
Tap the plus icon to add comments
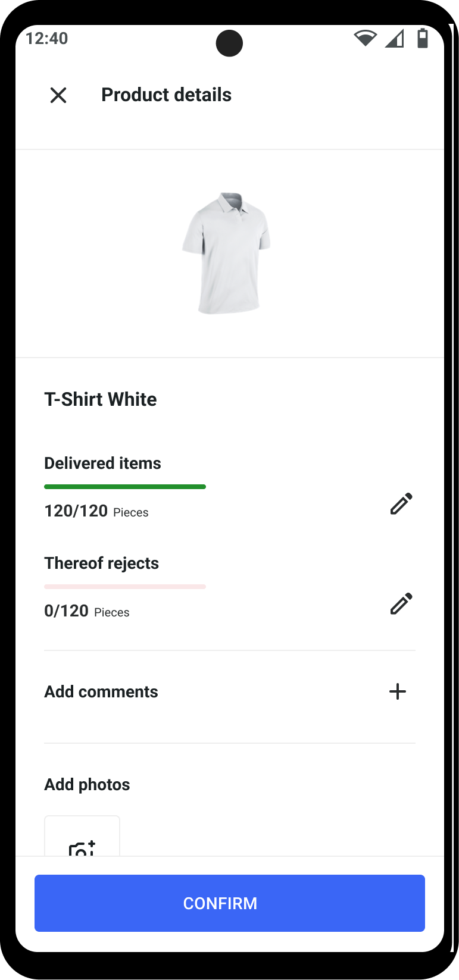pyautogui.click(x=397, y=691)
